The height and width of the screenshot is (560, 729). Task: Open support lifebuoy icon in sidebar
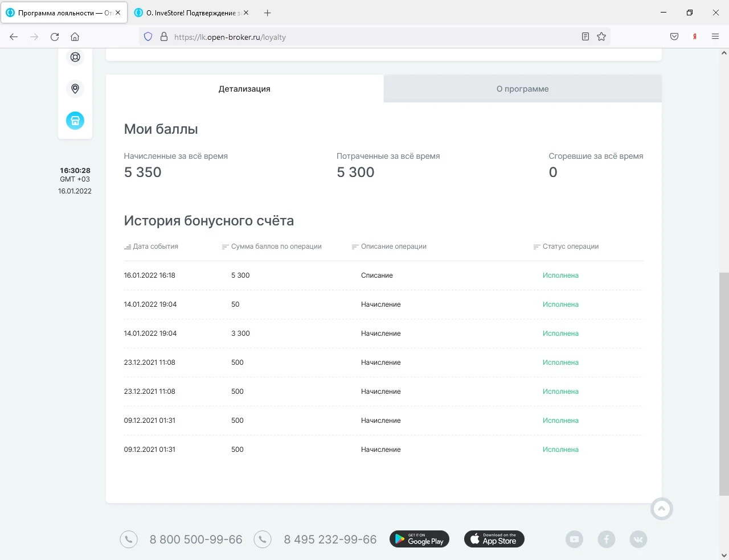pyautogui.click(x=75, y=57)
